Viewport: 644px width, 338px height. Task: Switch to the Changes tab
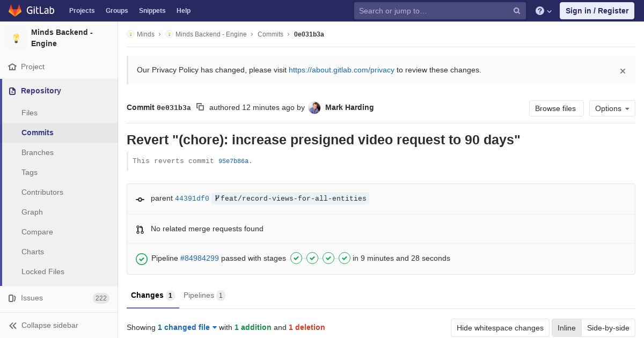click(153, 296)
